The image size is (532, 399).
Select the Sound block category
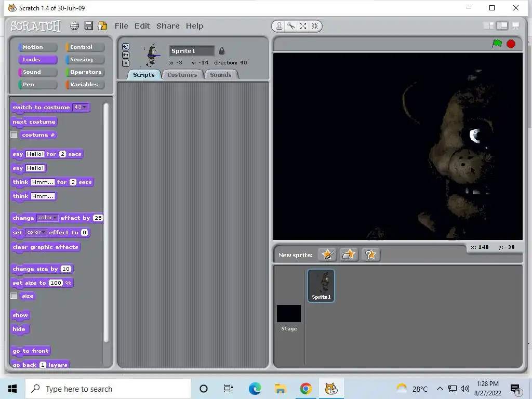point(37,72)
